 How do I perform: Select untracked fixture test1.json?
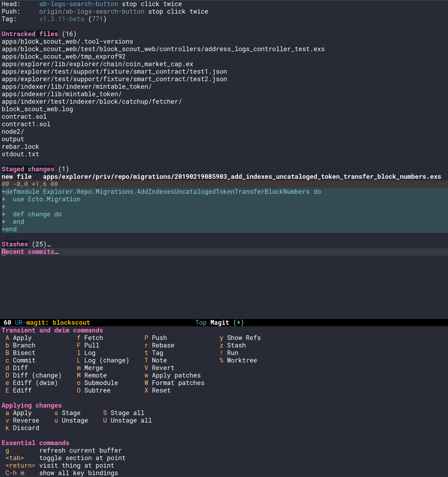[x=114, y=72]
